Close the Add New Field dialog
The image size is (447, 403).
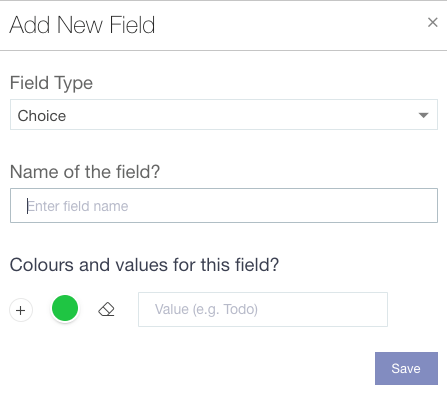(x=432, y=22)
